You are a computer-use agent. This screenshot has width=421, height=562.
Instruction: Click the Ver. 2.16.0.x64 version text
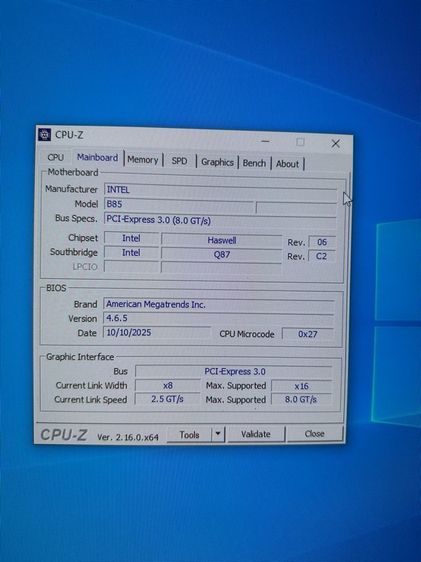pyautogui.click(x=128, y=437)
